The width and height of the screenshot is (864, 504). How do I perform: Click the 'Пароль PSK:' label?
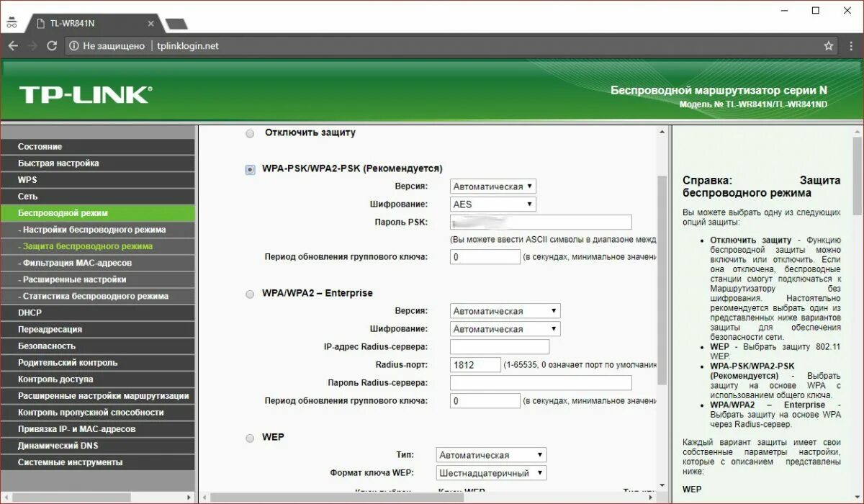point(401,222)
